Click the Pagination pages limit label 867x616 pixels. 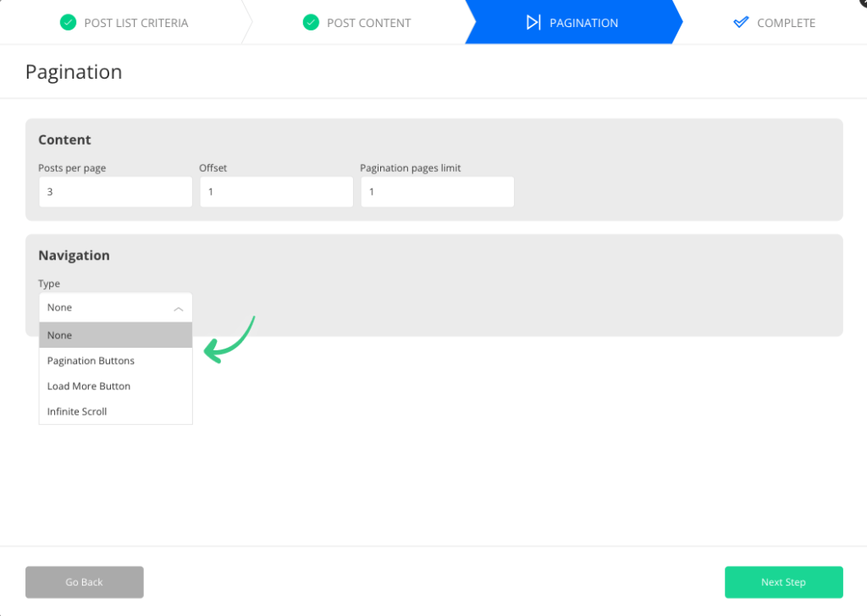tap(411, 168)
